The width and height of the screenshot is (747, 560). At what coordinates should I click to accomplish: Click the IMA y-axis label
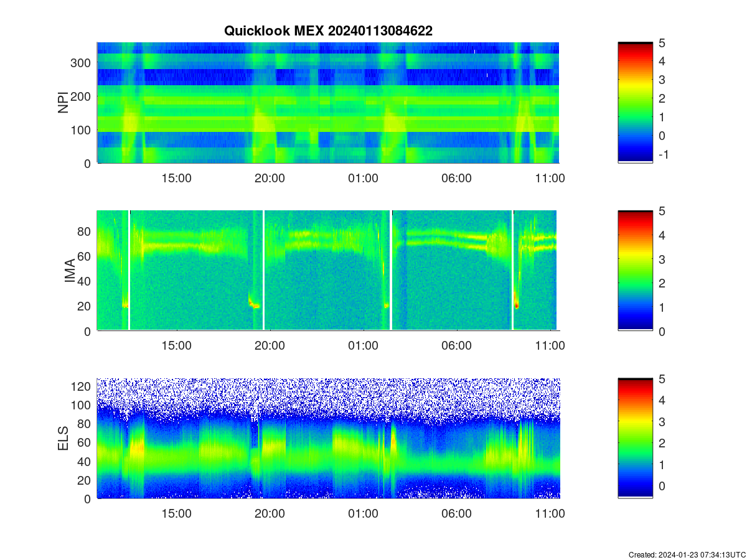tap(69, 271)
